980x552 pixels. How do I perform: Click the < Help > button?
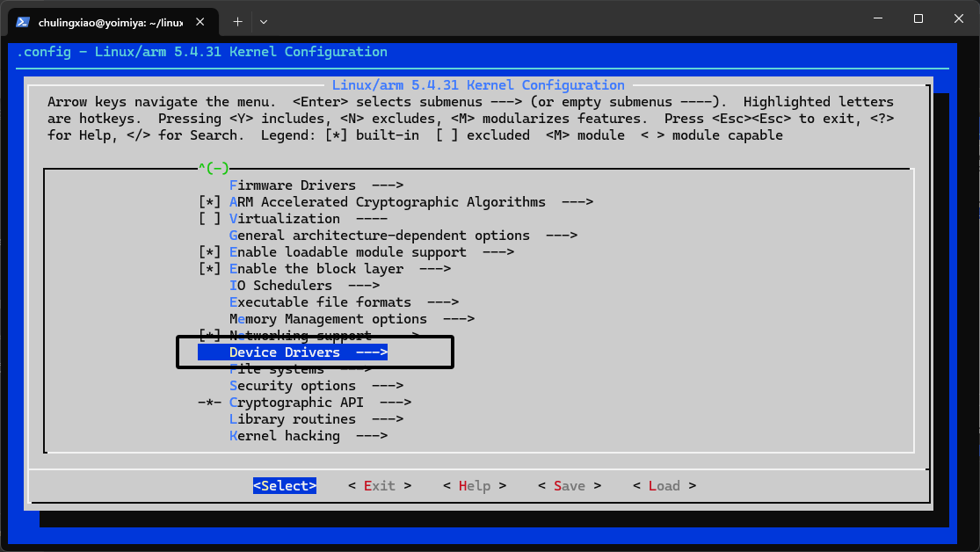coord(475,486)
